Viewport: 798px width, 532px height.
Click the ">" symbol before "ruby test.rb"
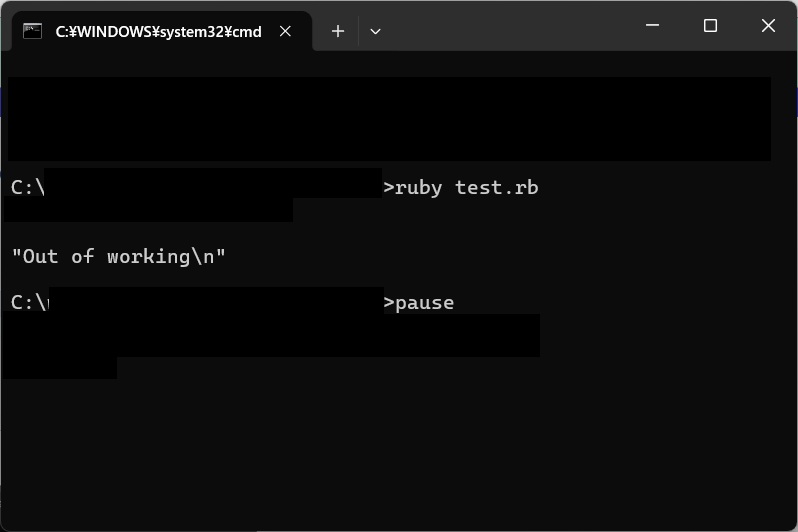pyautogui.click(x=389, y=188)
